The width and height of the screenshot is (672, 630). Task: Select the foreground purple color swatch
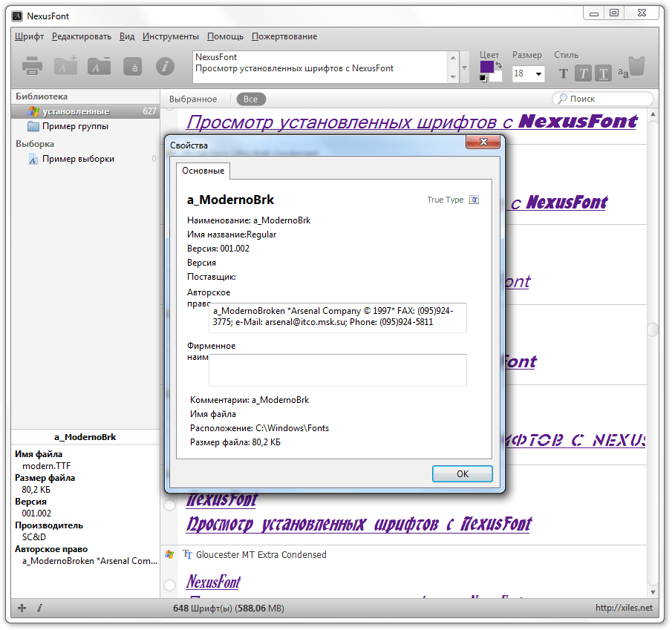coord(486,67)
